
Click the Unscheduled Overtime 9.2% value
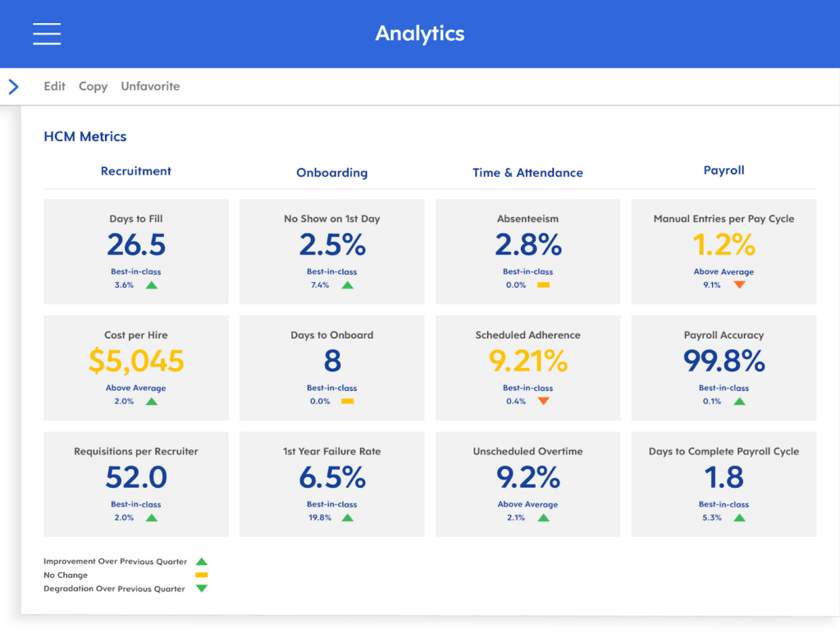pos(527,477)
